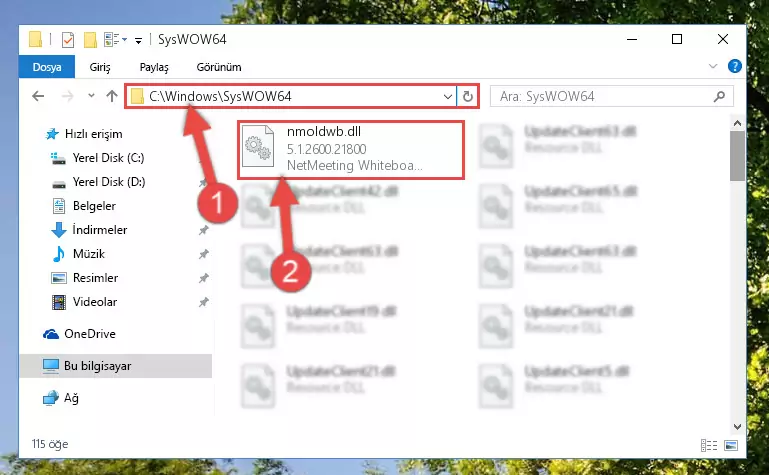Refresh the SysWOW64 folder view
The image size is (769, 475).
tap(467, 97)
